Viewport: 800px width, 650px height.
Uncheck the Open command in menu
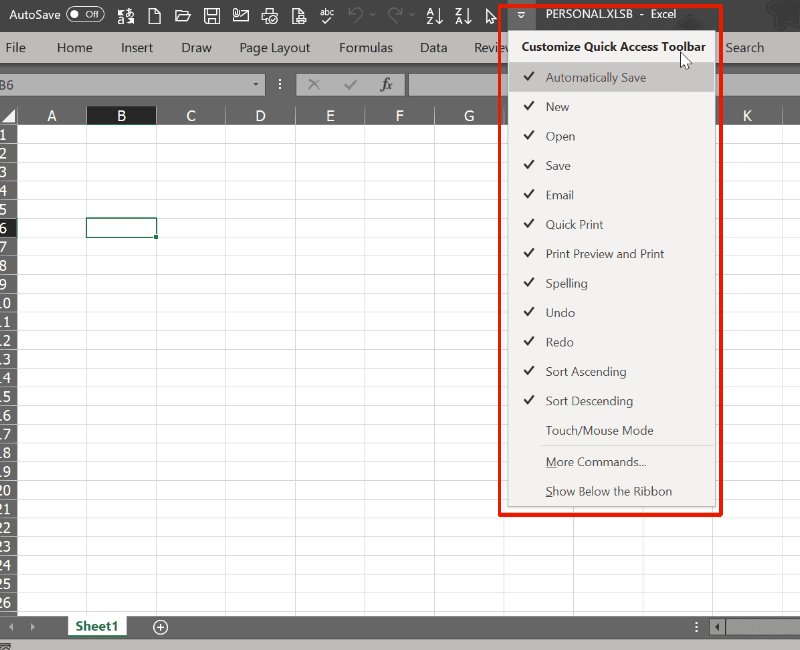point(611,136)
